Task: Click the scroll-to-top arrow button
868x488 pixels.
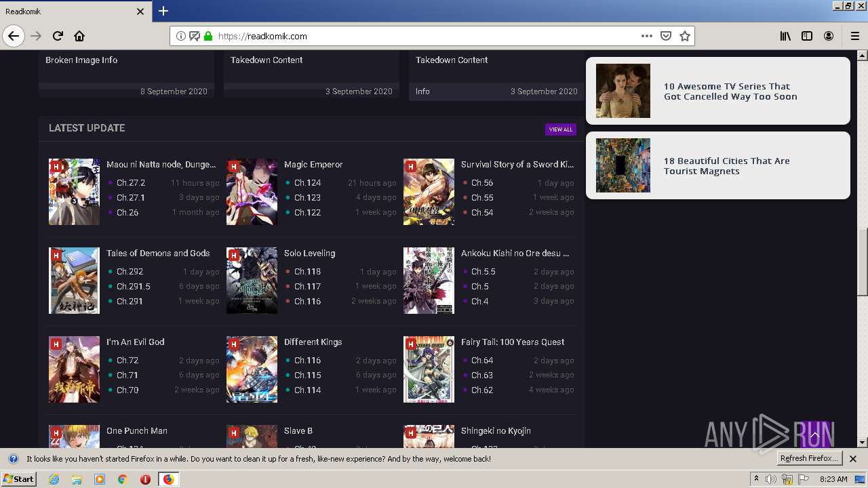Action: (x=814, y=436)
